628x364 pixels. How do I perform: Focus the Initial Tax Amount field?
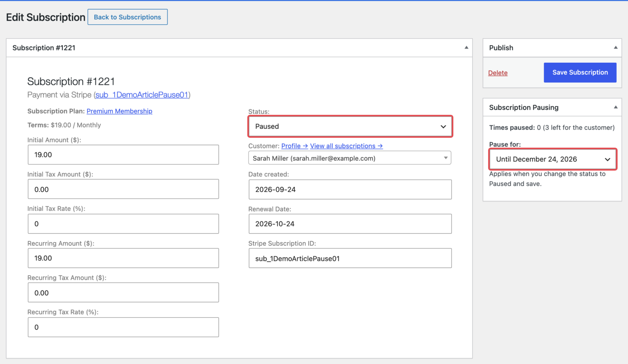[124, 189]
